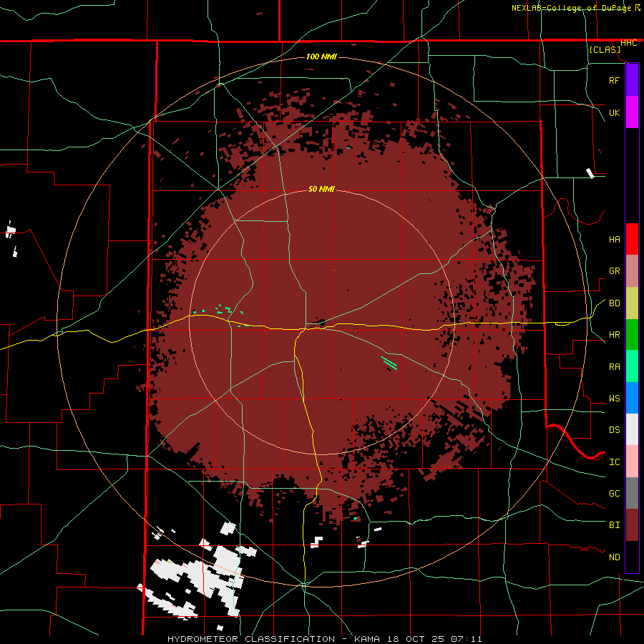Click the BI legend label
The image size is (644, 644).
coord(614,525)
